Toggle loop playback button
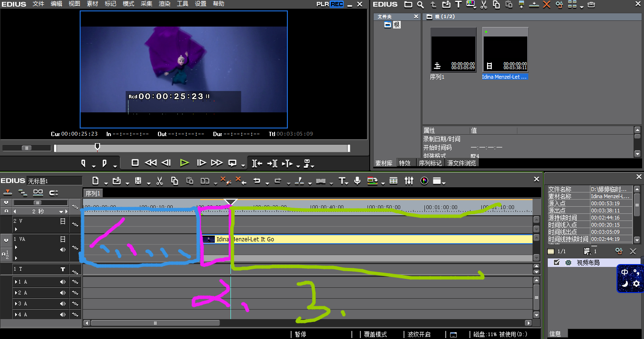Screen dimensions: 644x339 [x=232, y=163]
